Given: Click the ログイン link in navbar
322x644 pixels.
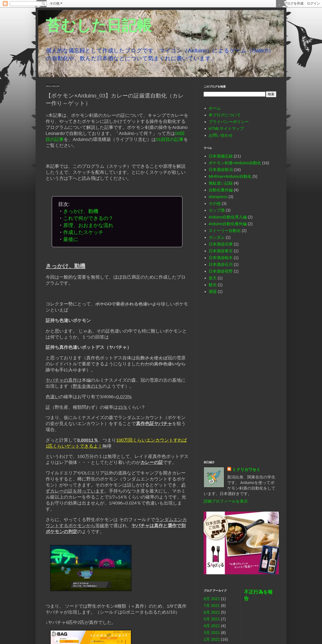Looking at the screenshot, I should point(313,4).
